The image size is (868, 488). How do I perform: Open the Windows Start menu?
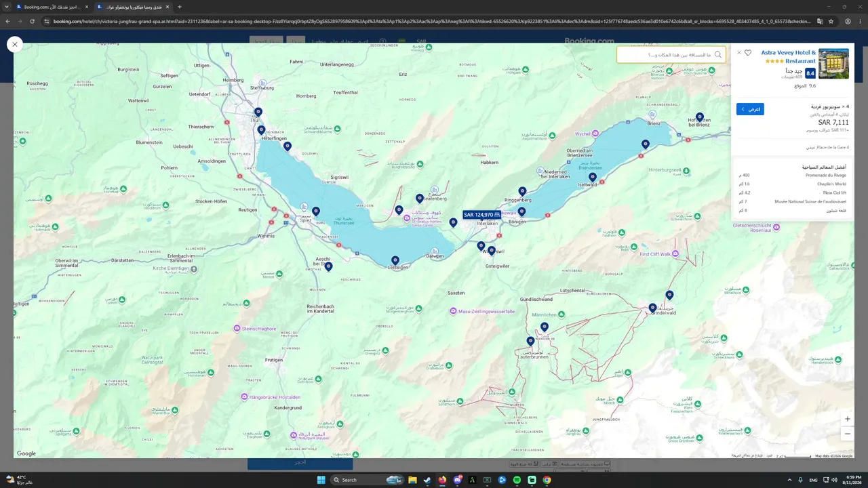pos(321,480)
